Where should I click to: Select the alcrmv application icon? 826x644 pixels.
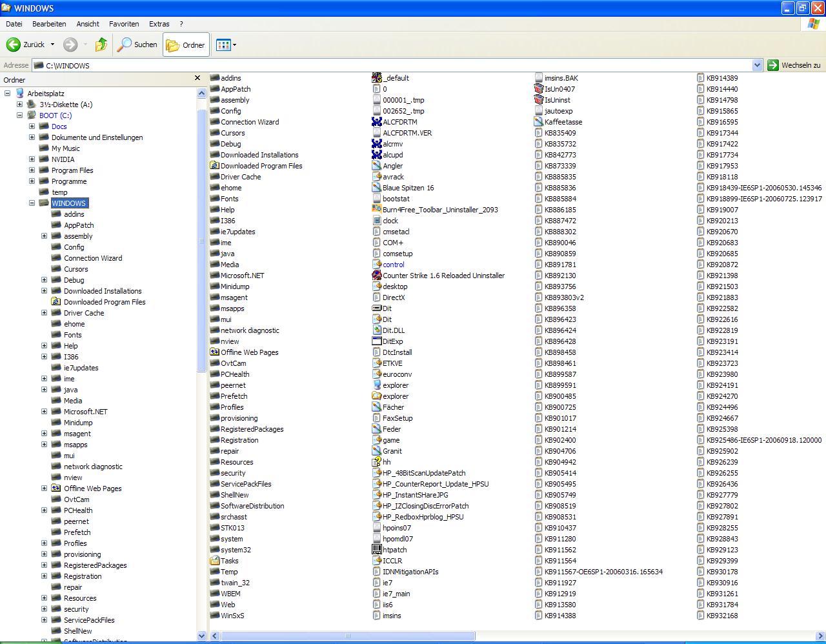click(x=377, y=144)
